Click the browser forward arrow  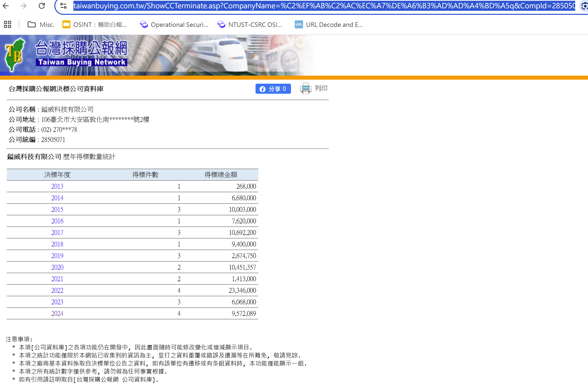[23, 6]
